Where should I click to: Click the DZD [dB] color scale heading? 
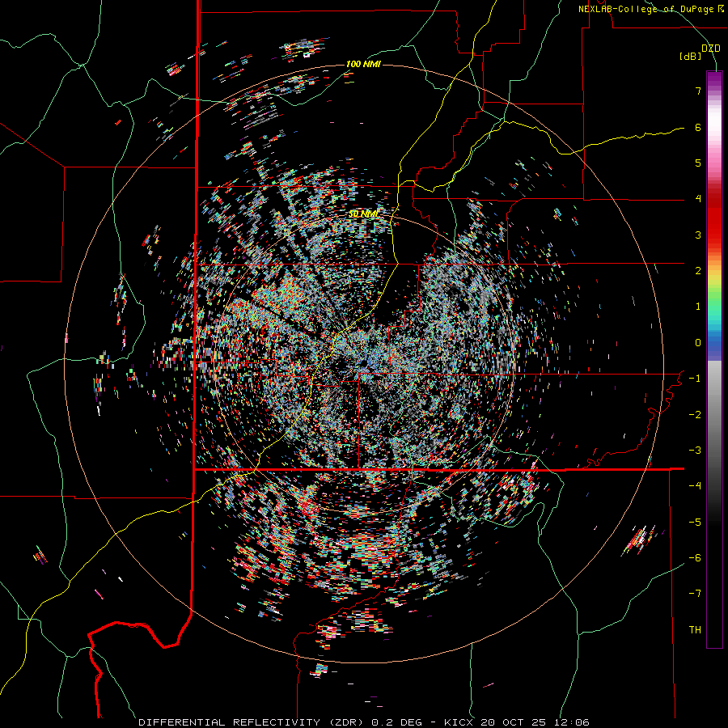point(700,52)
